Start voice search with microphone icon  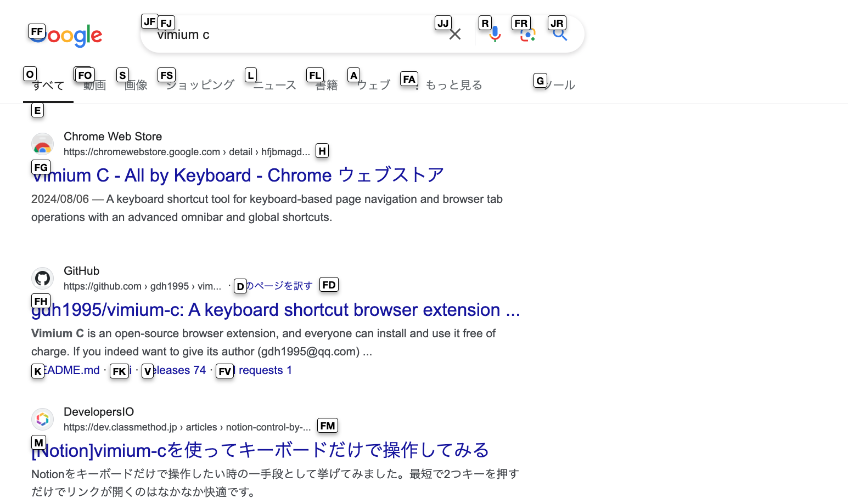pos(495,35)
